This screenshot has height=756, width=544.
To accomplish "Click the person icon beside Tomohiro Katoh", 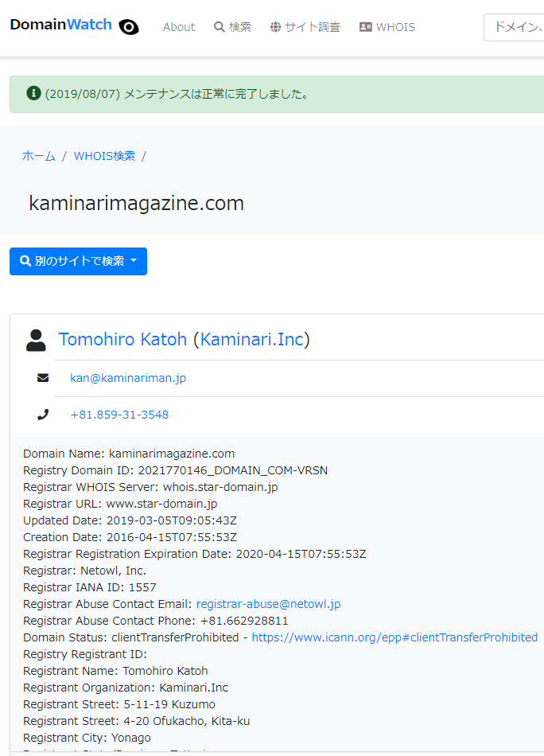I will [x=36, y=341].
